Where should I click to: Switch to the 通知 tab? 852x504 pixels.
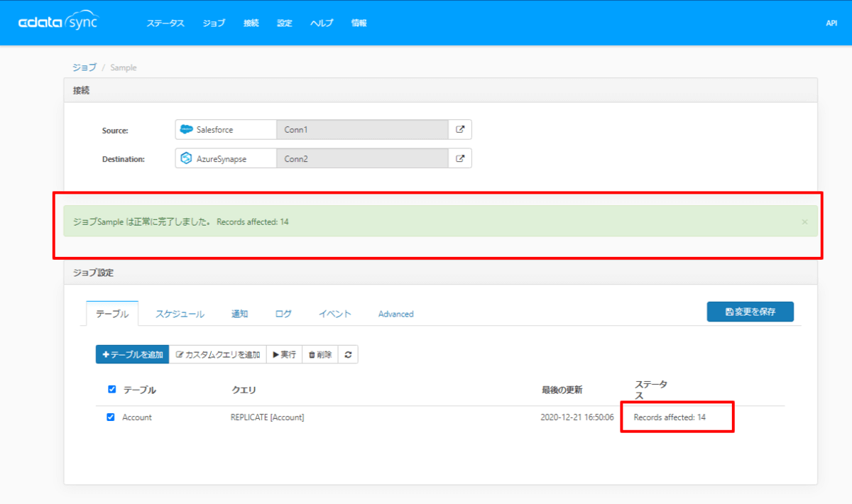[240, 314]
